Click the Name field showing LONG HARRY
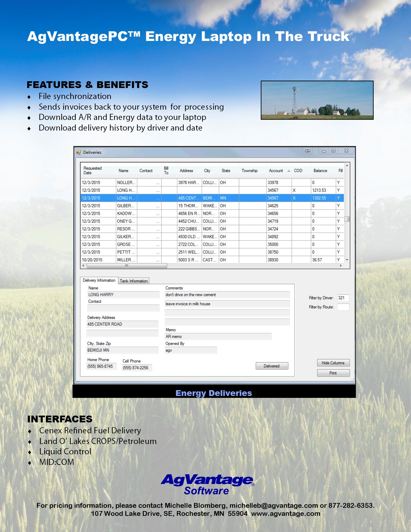 (x=123, y=295)
